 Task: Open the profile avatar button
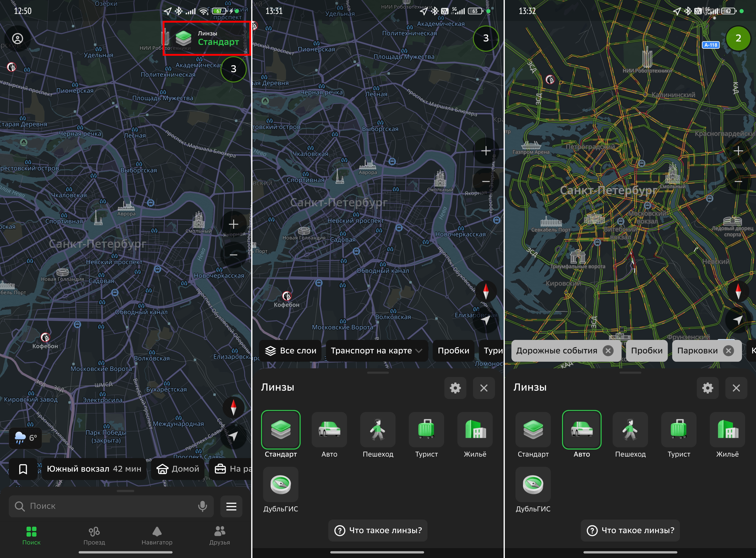[17, 38]
